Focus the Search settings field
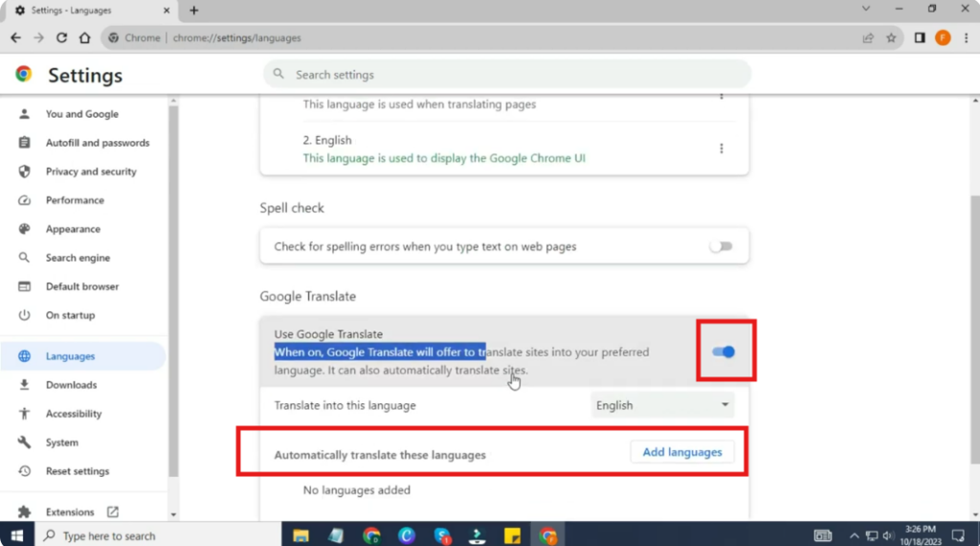 [507, 75]
